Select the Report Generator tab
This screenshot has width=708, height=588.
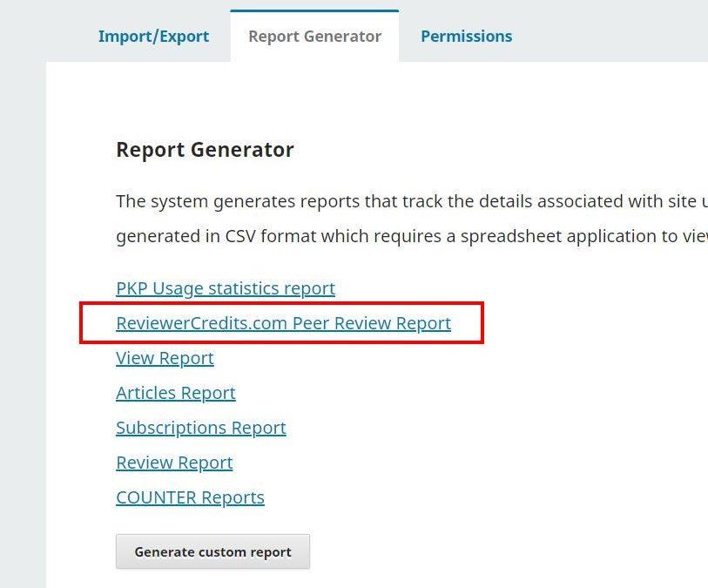point(314,37)
